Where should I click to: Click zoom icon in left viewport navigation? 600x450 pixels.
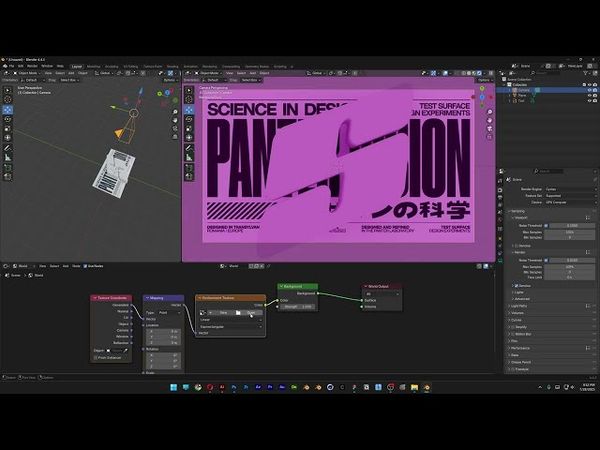pos(175,112)
